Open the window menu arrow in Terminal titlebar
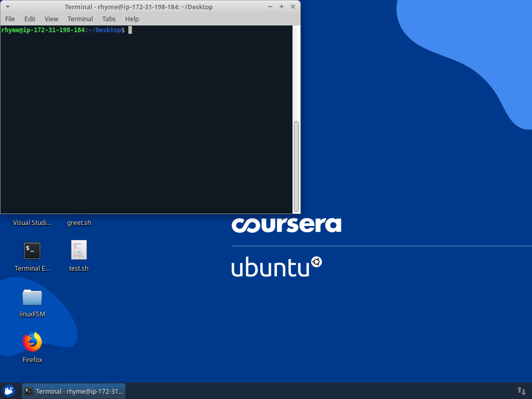Screen dimensions: 532x399 point(7,7)
